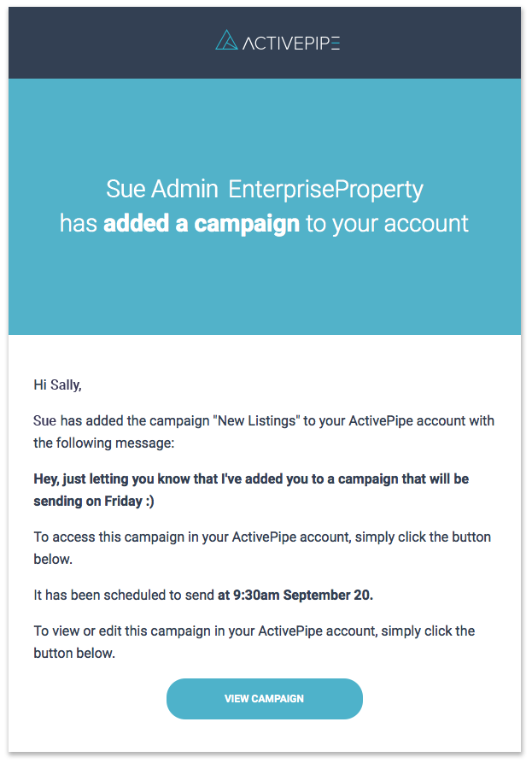
Task: Click the 'button below.' closing line
Action: pyautogui.click(x=74, y=653)
